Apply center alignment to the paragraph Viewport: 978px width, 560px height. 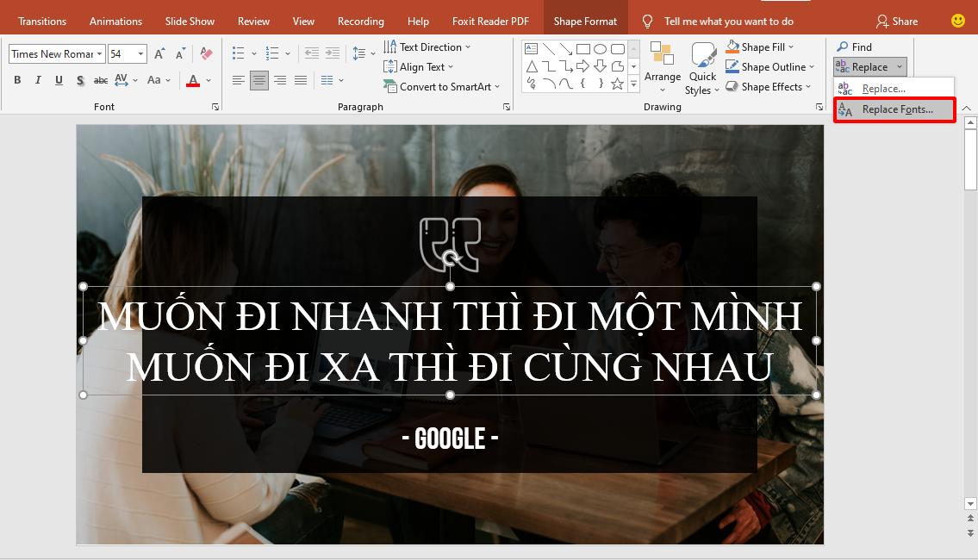click(259, 80)
